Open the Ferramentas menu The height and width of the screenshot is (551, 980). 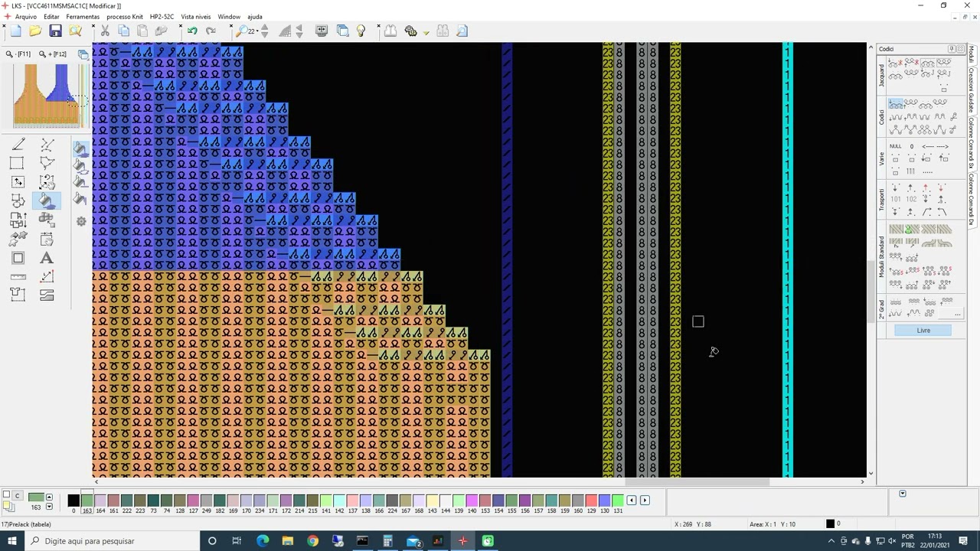point(83,17)
